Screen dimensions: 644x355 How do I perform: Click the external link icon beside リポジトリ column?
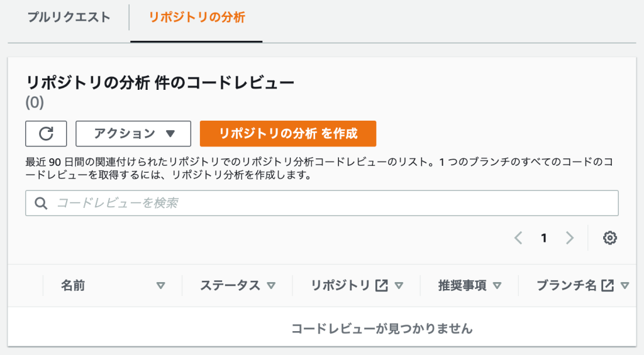[381, 285]
